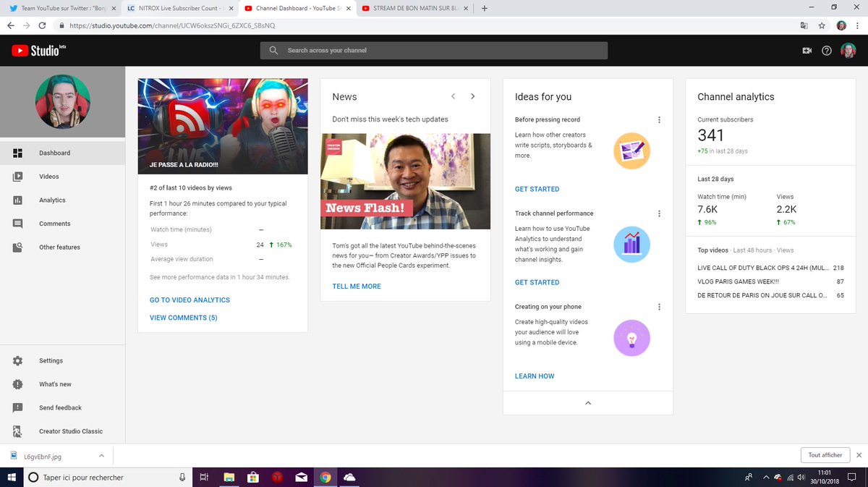Screen dimensions: 868x487
Task: Select Videos in the sidebar menu
Action: tap(49, 177)
